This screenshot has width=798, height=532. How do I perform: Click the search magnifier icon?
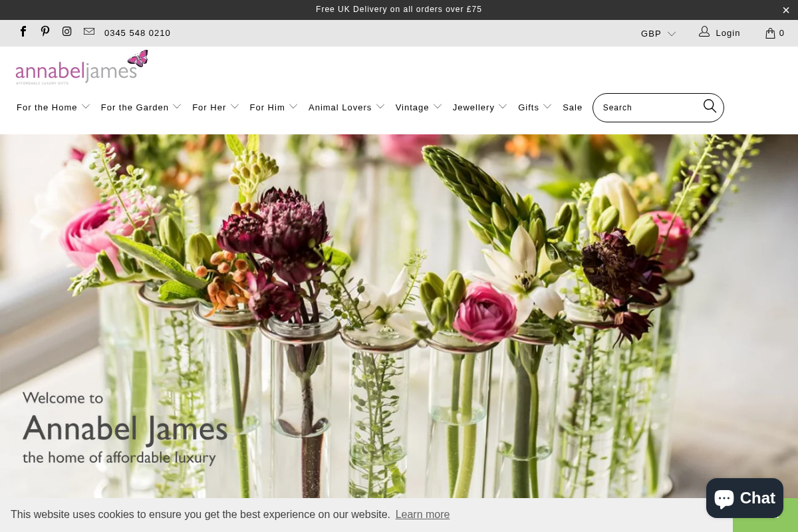(x=710, y=106)
